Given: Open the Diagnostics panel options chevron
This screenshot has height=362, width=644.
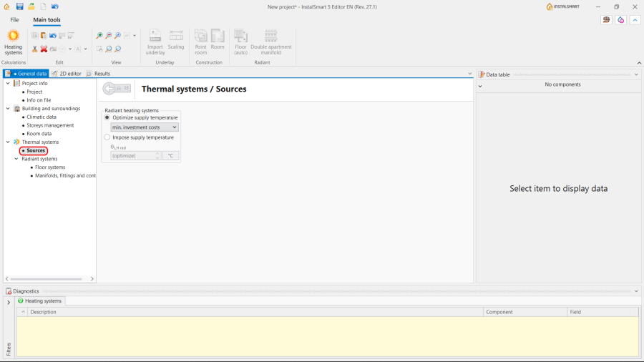Looking at the screenshot, I should [636, 291].
